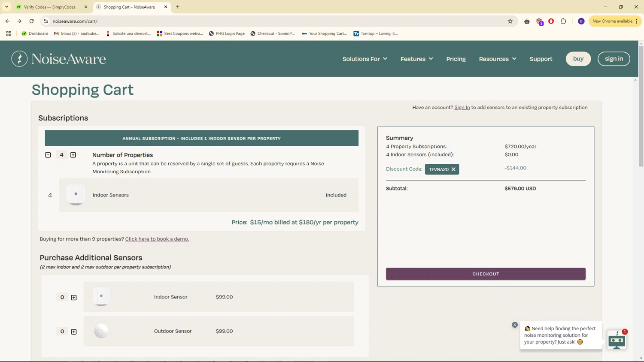Click the red Opera-style extension icon
This screenshot has width=644, height=362.
tap(551, 21)
